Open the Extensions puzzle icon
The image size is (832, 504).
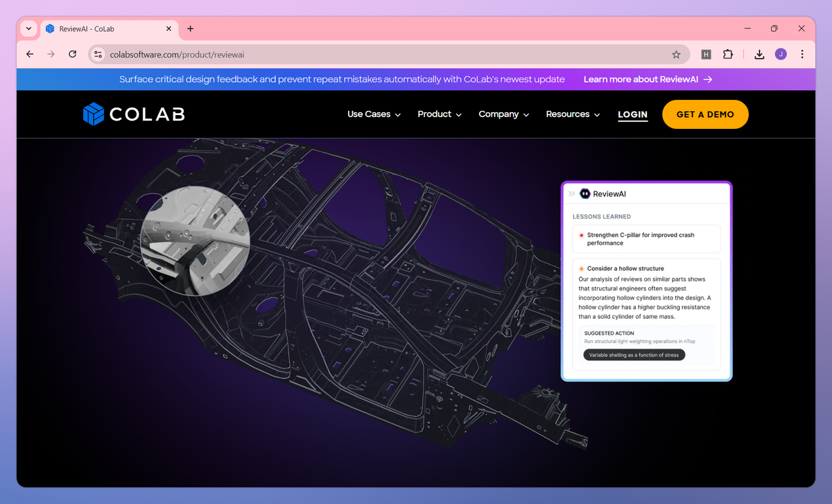pyautogui.click(x=728, y=54)
